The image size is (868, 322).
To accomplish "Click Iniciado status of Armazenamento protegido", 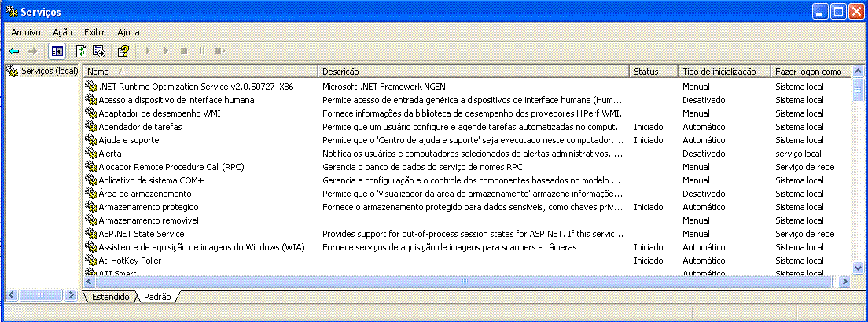I will [x=648, y=207].
